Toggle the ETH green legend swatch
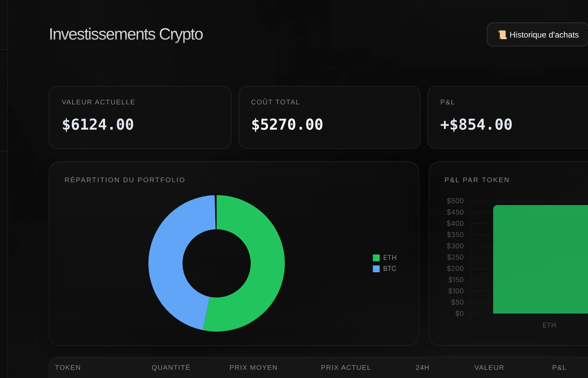588x378 pixels. (376, 258)
